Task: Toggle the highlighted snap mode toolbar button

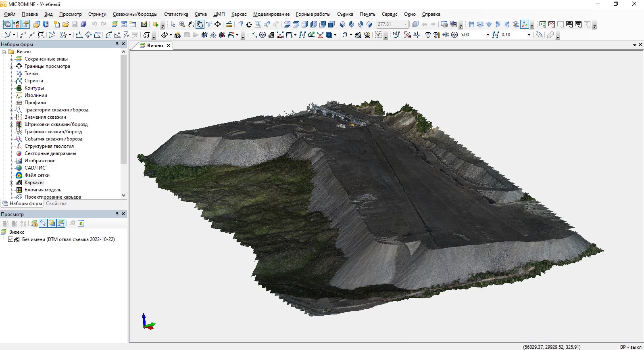Action: pyautogui.click(x=525, y=24)
